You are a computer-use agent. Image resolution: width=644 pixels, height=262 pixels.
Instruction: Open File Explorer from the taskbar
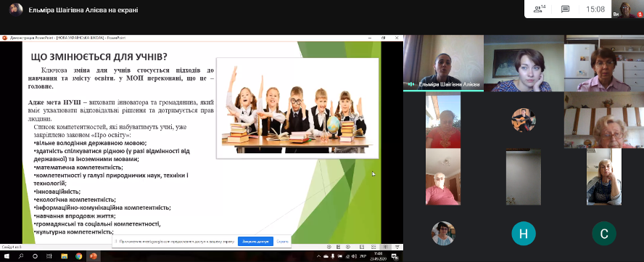coord(64,256)
